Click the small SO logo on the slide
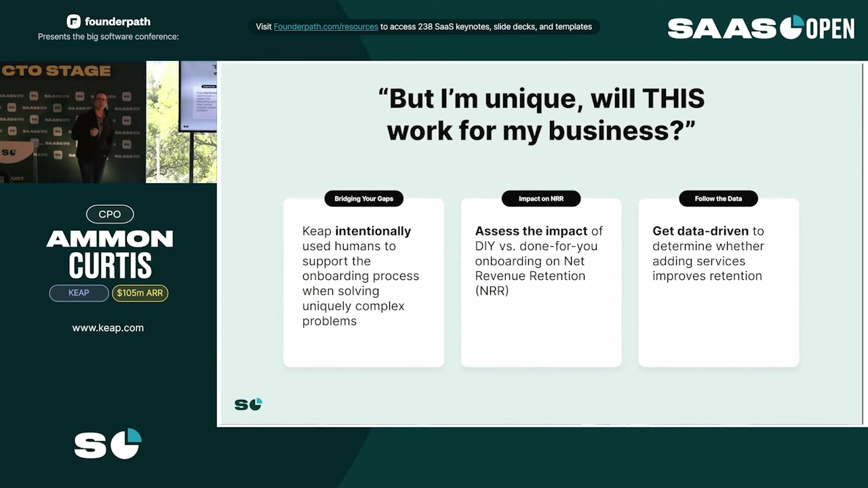This screenshot has width=868, height=488. [x=248, y=404]
